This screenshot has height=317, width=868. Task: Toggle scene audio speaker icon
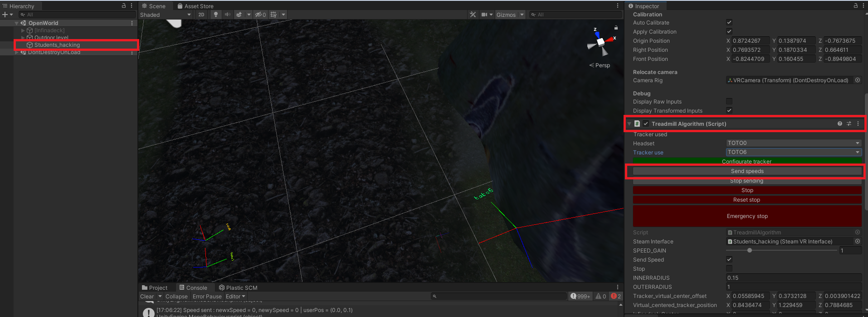tap(227, 15)
